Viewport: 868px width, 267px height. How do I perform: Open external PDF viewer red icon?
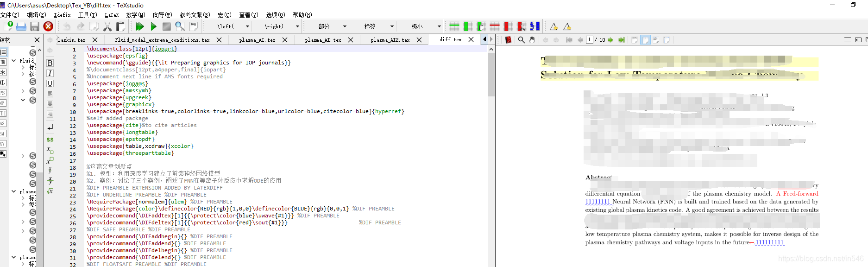[x=508, y=40]
